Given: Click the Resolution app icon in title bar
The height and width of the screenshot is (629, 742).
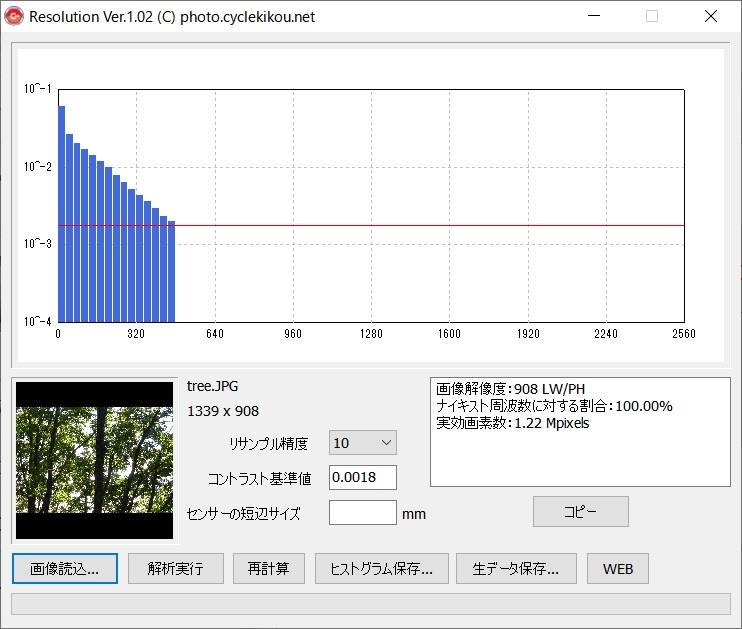Looking at the screenshot, I should [x=14, y=16].
